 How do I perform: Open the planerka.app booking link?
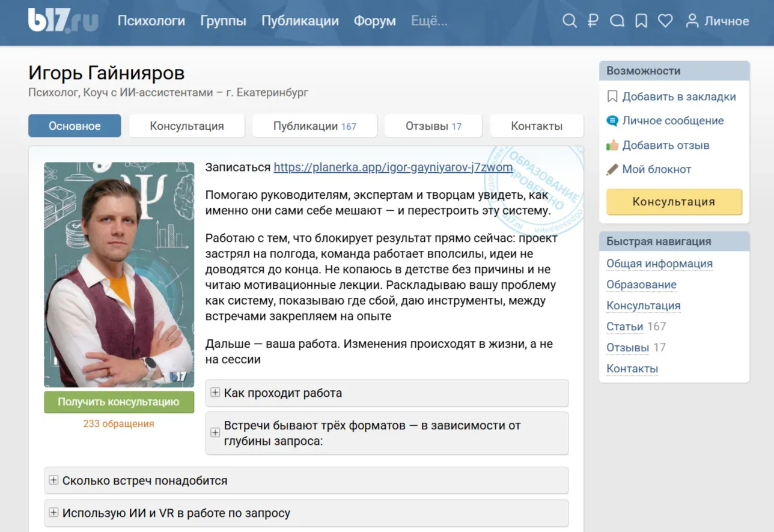393,168
